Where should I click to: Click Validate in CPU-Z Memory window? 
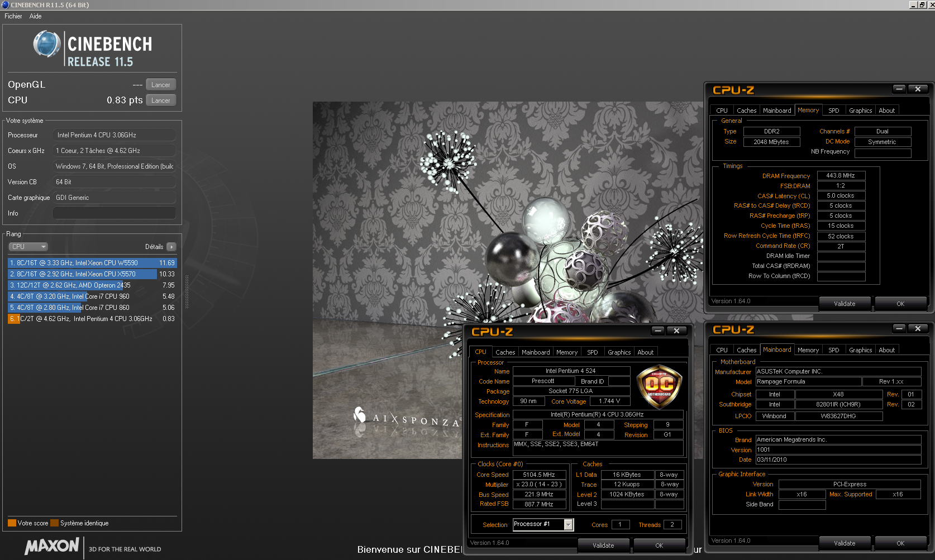tap(845, 304)
